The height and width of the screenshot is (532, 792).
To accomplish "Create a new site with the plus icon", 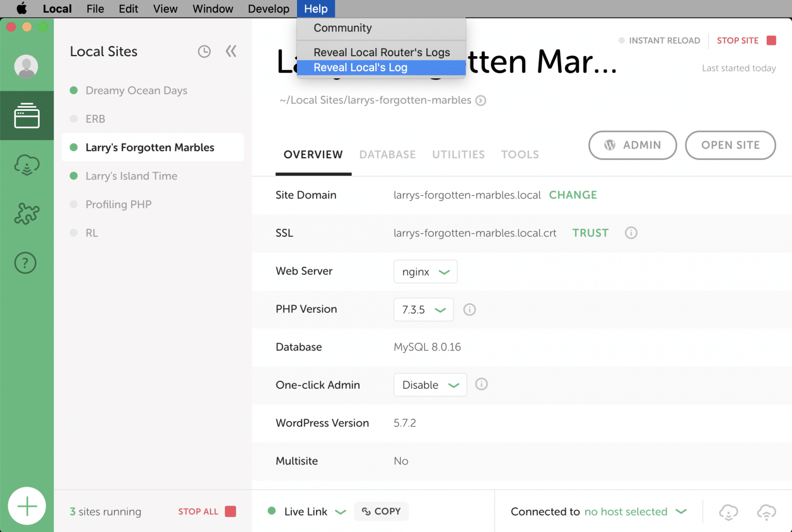I will point(27,506).
